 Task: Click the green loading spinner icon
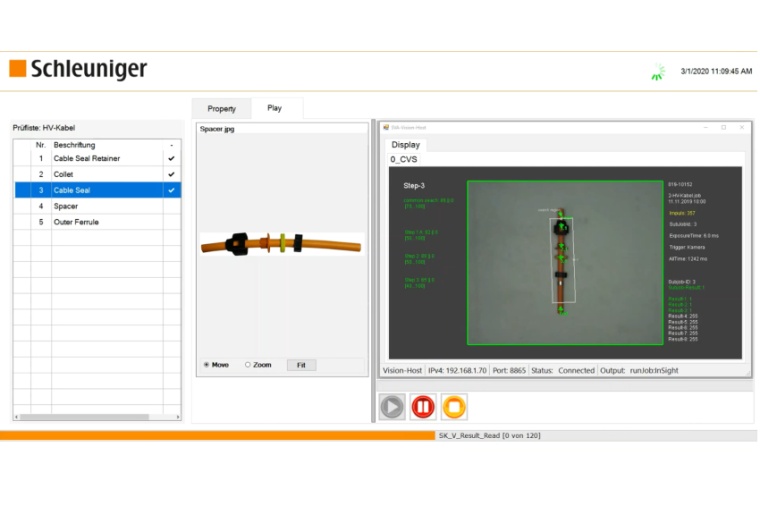[x=657, y=72]
